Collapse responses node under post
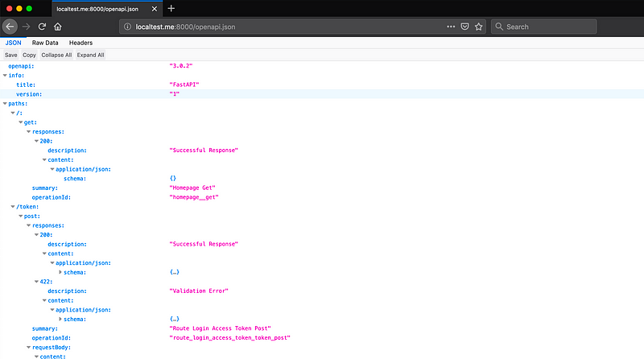This screenshot has width=644, height=359. [x=29, y=225]
